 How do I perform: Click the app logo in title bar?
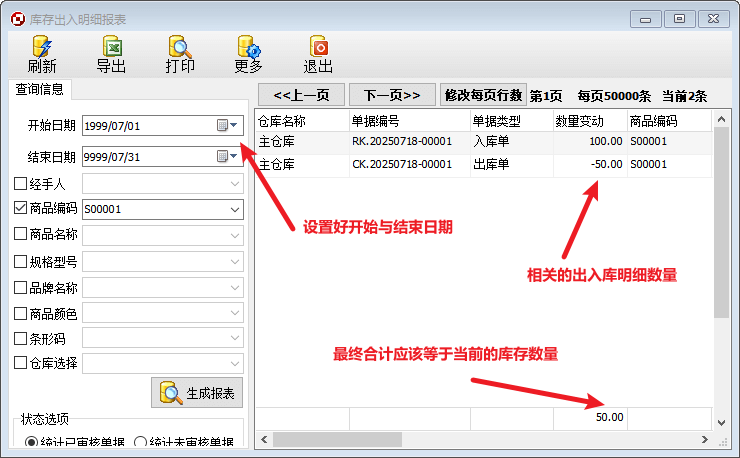tap(18, 19)
